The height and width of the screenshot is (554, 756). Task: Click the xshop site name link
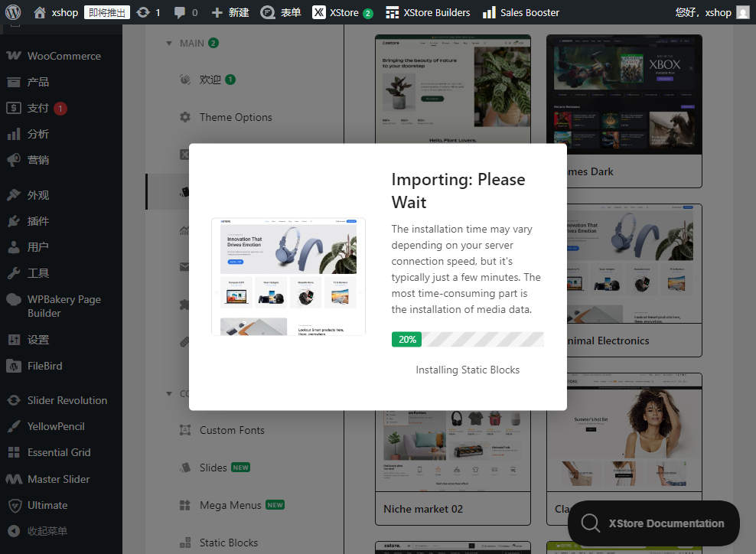[x=64, y=12]
